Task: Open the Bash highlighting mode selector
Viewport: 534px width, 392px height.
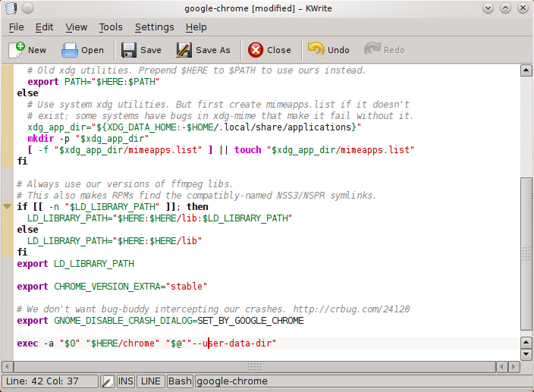Action: click(180, 381)
